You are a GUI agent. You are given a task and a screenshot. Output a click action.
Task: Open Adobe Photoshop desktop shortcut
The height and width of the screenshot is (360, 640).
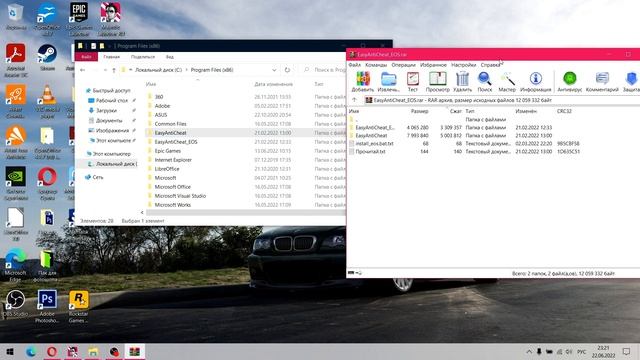click(47, 306)
